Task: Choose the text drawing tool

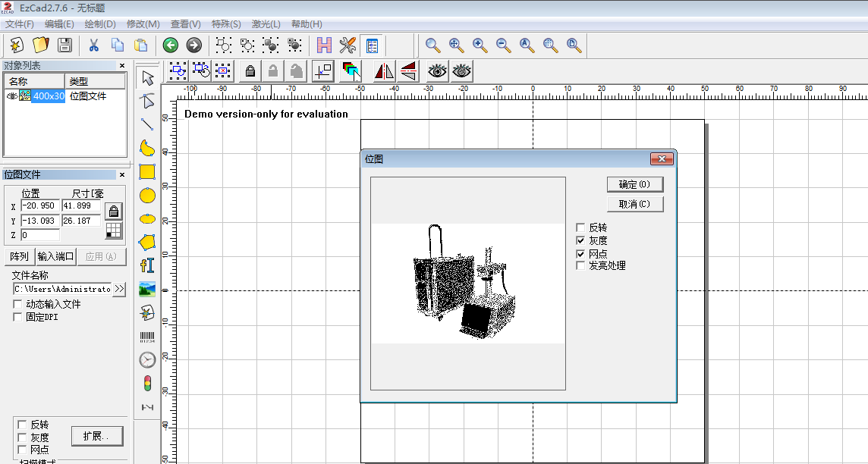Action: 147,265
